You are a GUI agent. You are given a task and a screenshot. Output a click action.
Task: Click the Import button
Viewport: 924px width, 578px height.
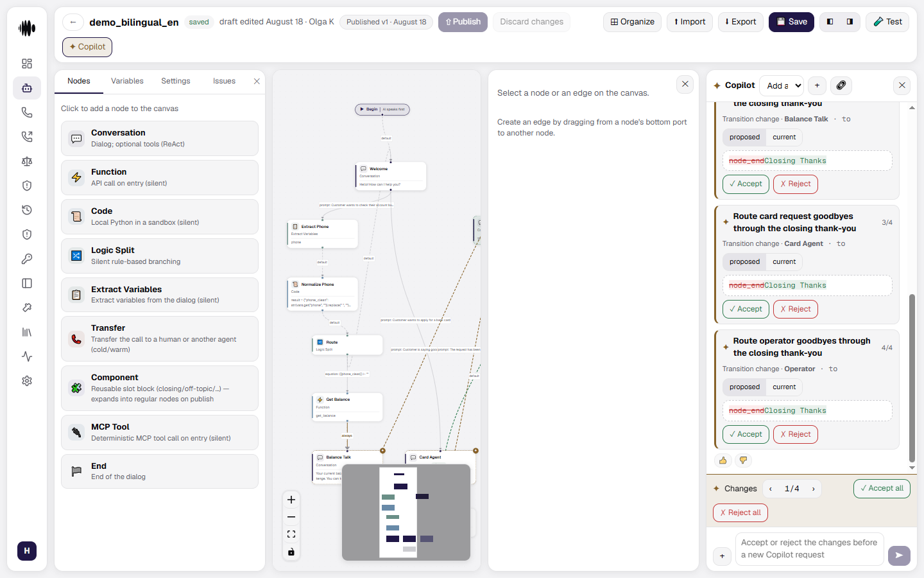click(x=690, y=22)
